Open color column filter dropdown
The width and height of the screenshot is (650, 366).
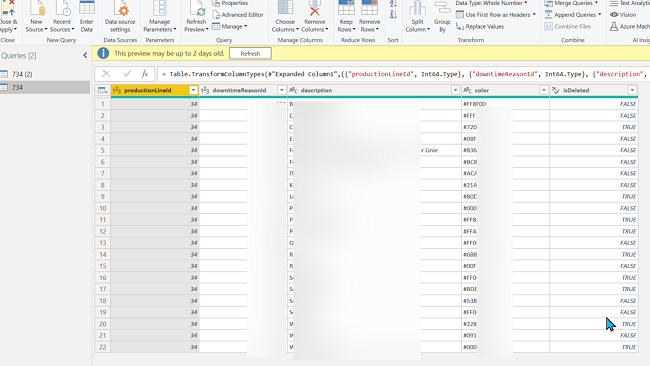(x=543, y=90)
